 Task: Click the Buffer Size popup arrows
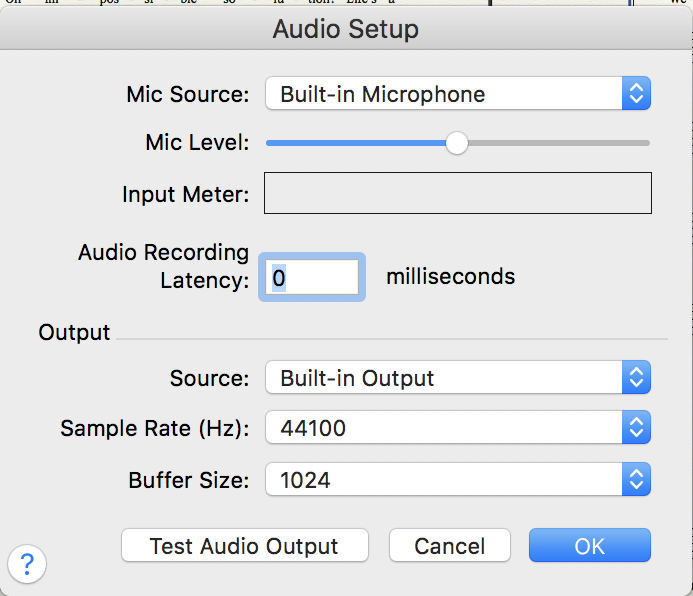(x=636, y=480)
